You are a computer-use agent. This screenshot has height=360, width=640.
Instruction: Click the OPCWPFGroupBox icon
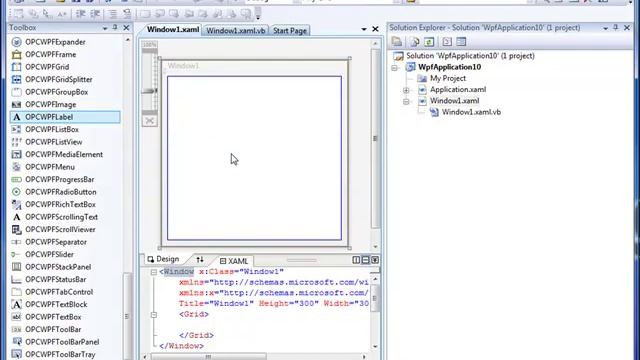(16, 92)
